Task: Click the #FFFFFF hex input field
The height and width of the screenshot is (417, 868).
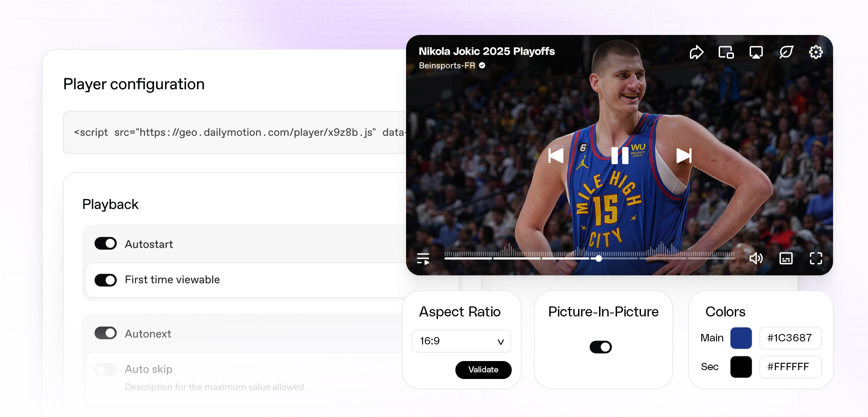Action: pos(791,367)
